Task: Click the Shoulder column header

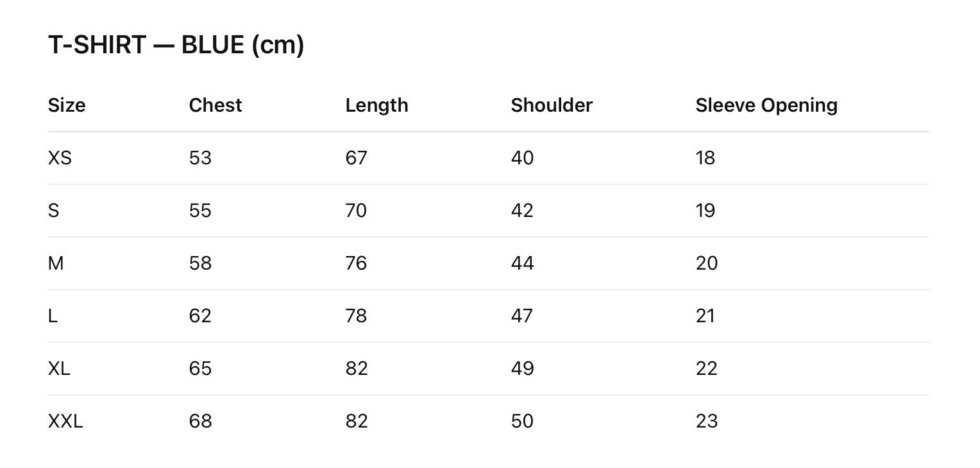Action: 552,105
